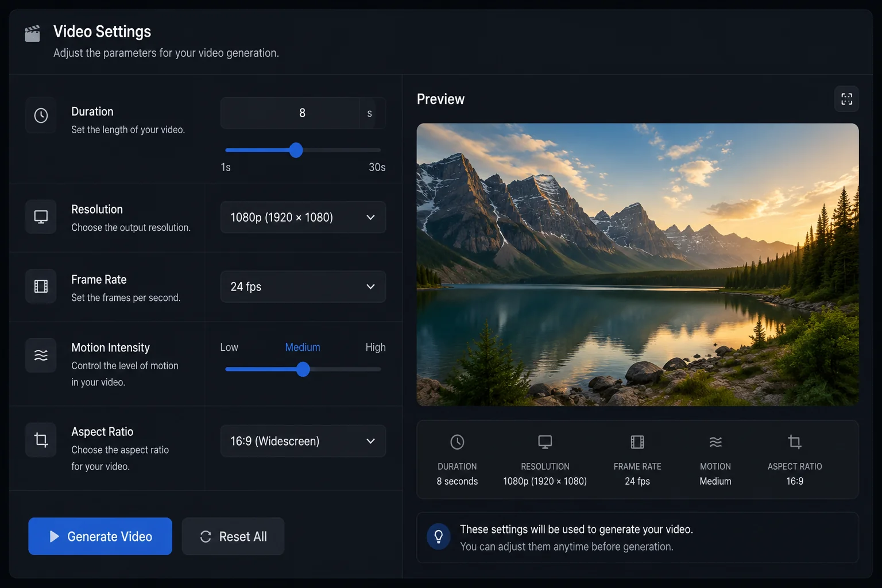Click the motion intensity slider handle
Screen dimensions: 882x588
[x=303, y=369]
